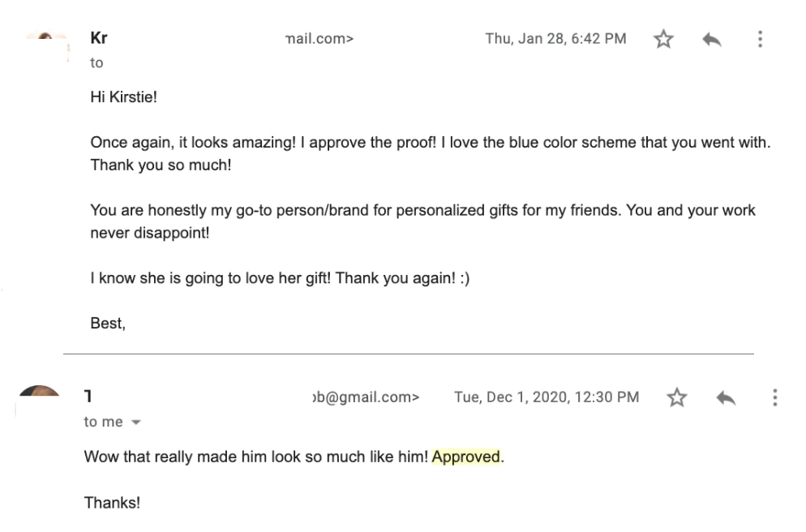Image resolution: width=806 pixels, height=532 pixels.
Task: Star the Jan 28 email from Kr
Action: [x=663, y=39]
